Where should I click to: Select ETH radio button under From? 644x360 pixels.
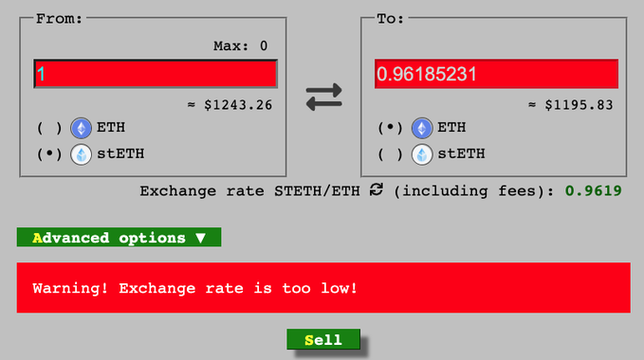49,128
